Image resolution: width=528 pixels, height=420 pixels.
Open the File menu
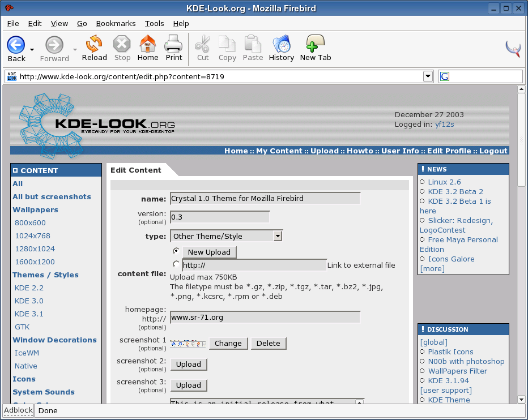[13, 24]
